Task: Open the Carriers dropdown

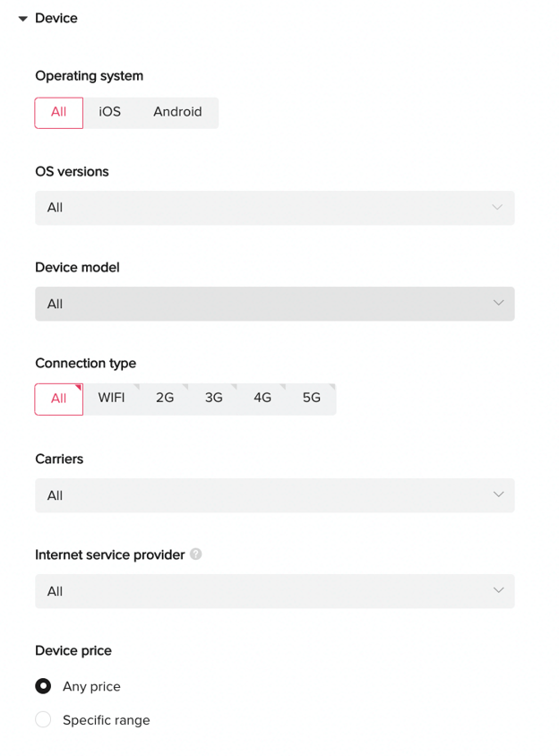Action: [275, 495]
